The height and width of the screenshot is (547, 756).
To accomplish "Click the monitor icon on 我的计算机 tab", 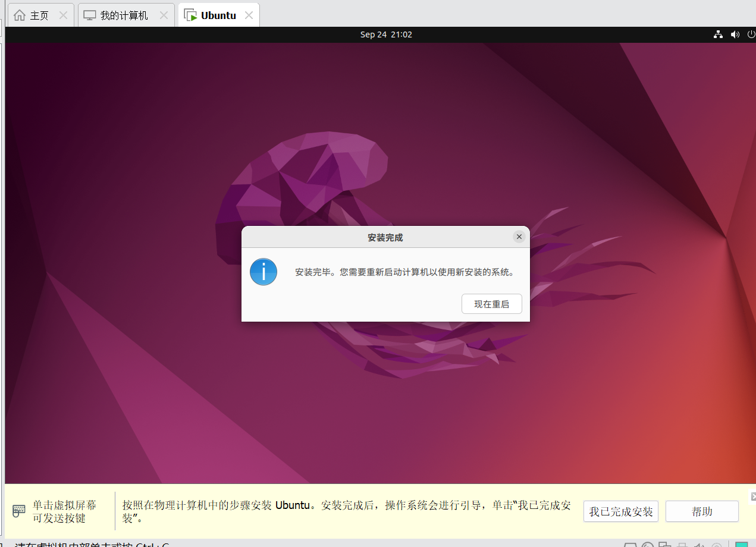I will pos(89,15).
